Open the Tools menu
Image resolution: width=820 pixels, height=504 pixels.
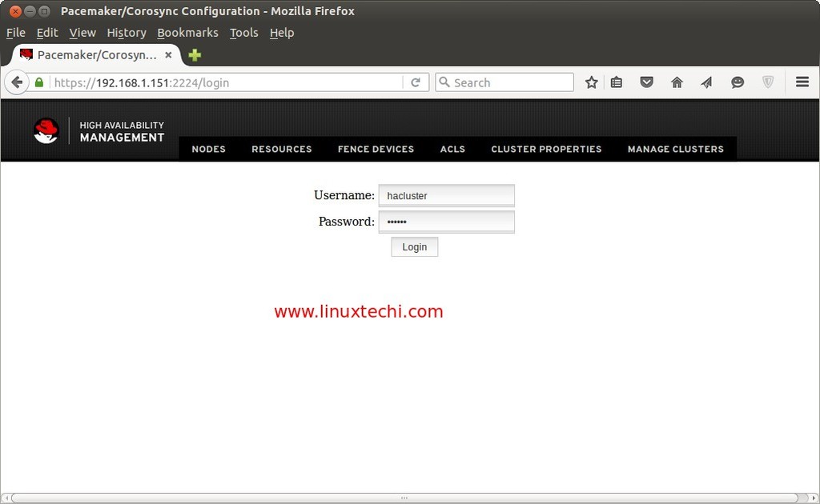click(243, 32)
